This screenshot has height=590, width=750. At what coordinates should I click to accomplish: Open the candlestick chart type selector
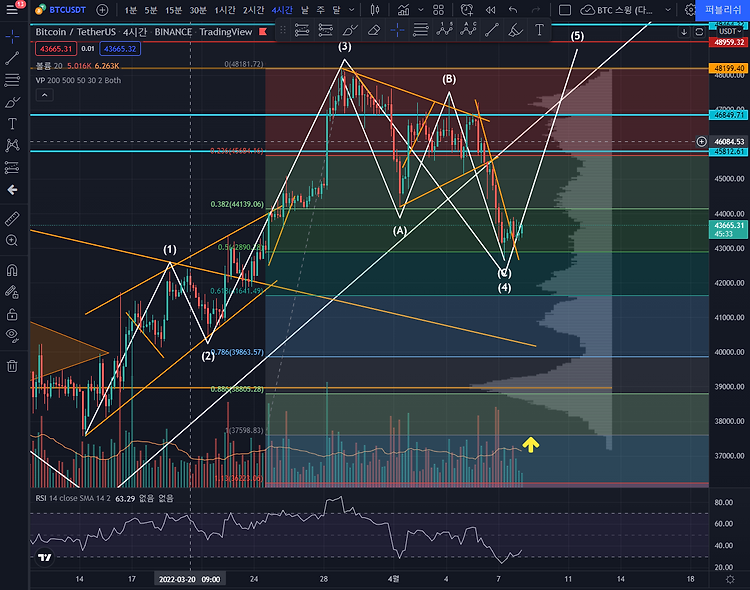pos(375,10)
